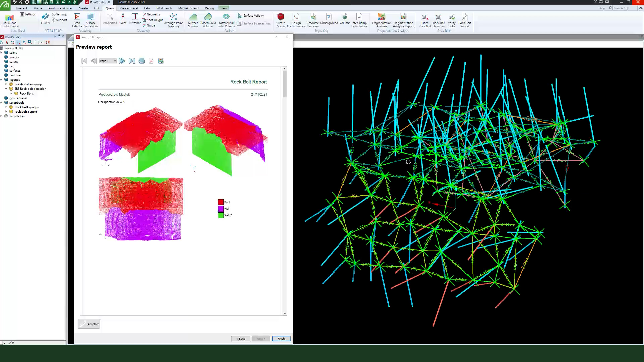Image resolution: width=644 pixels, height=362 pixels.
Task: Jump to last report page
Action: click(x=132, y=61)
